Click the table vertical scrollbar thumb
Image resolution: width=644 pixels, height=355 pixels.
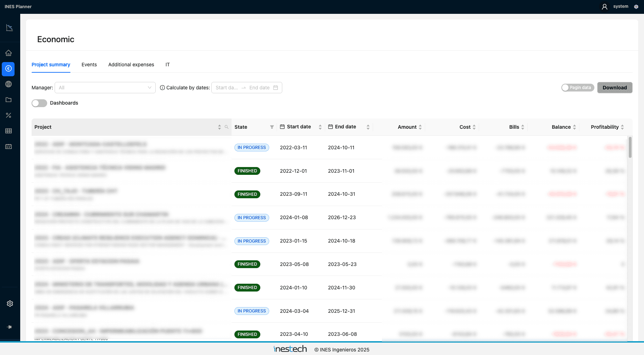[630, 147]
